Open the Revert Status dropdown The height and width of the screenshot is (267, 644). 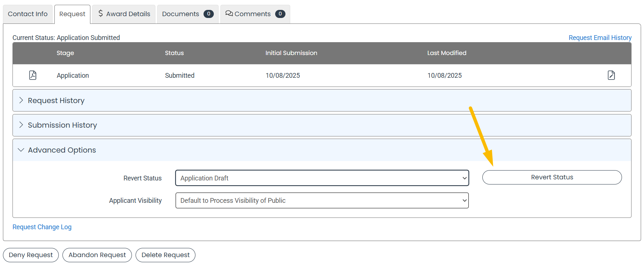pos(322,178)
